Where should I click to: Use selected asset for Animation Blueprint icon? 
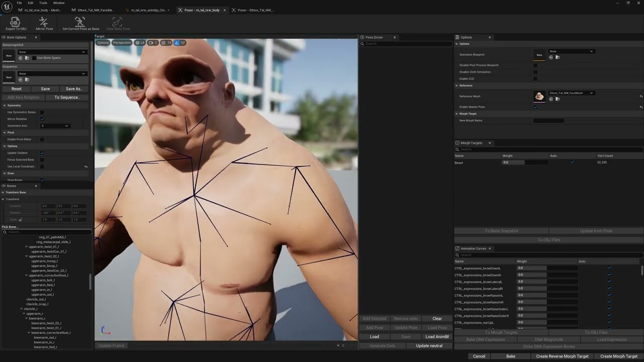tap(551, 57)
